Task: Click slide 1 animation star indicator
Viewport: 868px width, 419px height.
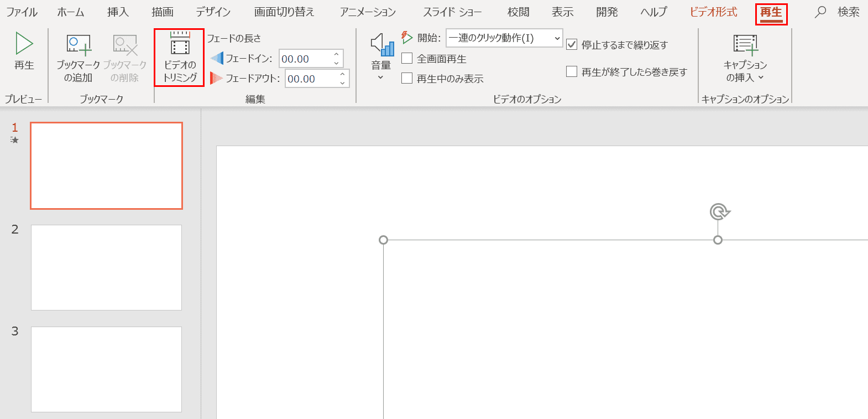Action: point(15,140)
